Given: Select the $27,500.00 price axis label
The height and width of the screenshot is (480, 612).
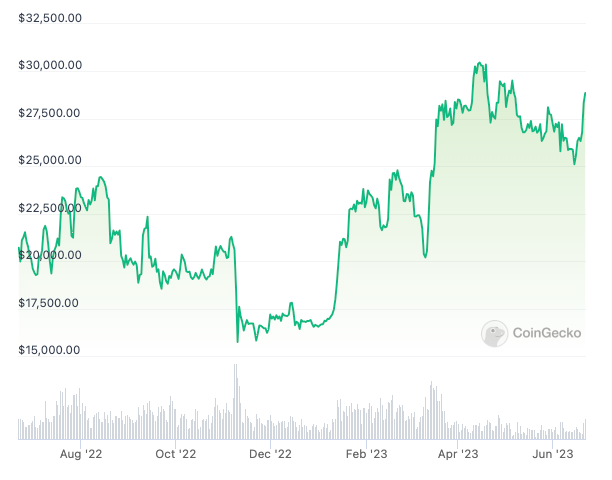Looking at the screenshot, I should (50, 113).
